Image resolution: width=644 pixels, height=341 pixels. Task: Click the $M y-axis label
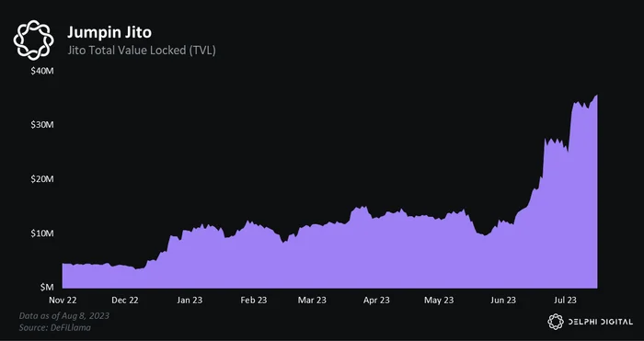pyautogui.click(x=46, y=288)
